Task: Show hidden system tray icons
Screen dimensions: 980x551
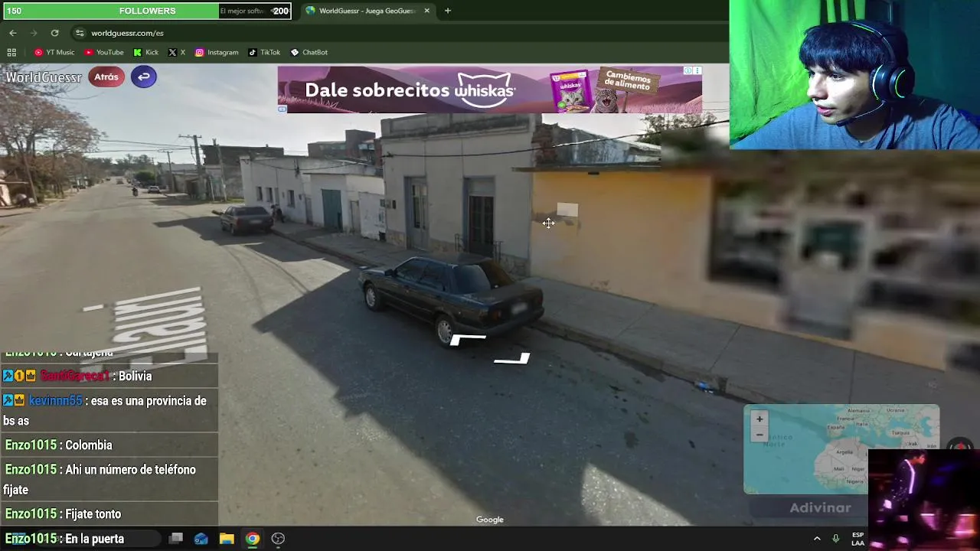Action: [817, 539]
